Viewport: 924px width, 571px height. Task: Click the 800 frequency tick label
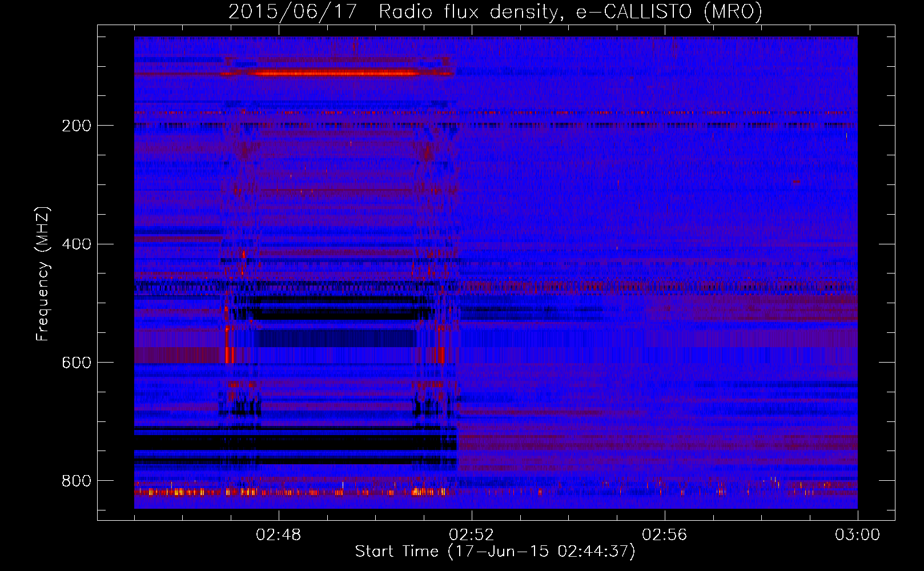pos(77,481)
